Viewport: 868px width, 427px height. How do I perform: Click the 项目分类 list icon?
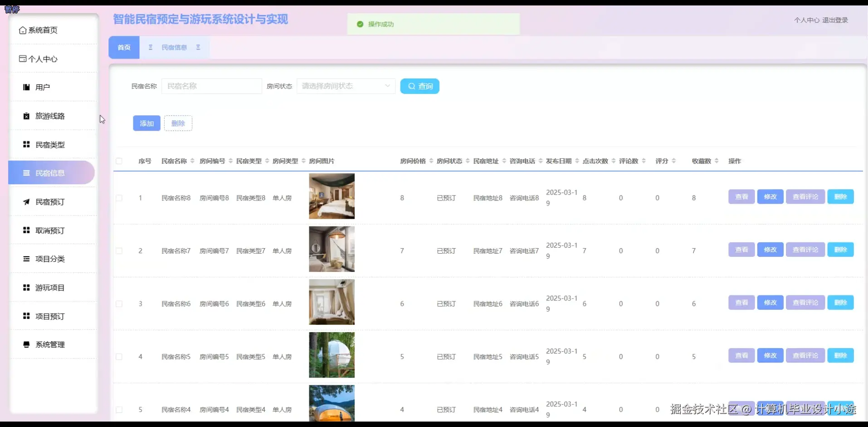coord(26,259)
